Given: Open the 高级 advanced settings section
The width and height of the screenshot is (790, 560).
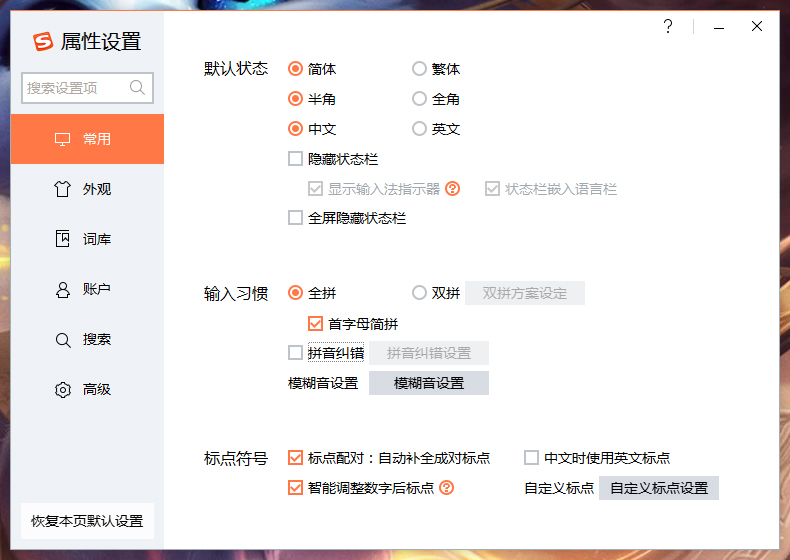Looking at the screenshot, I should coord(86,389).
